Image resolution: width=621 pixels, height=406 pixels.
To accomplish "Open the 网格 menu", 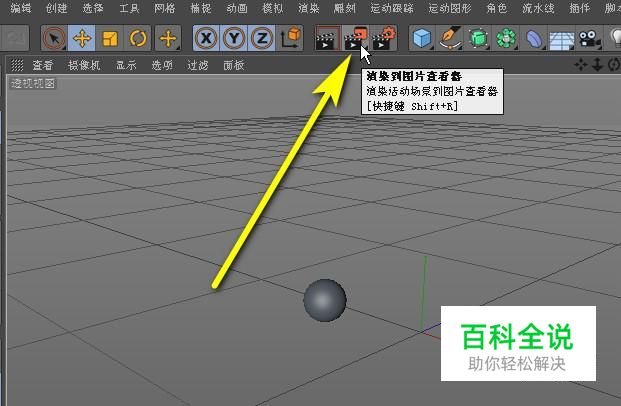I will click(165, 8).
